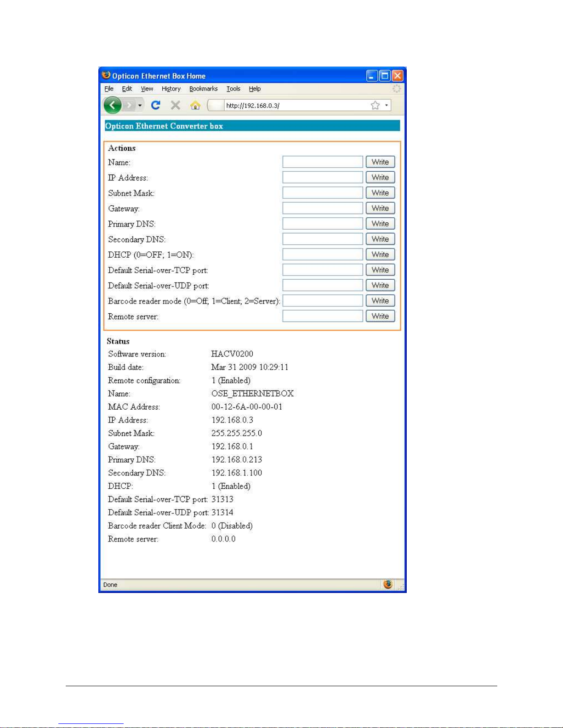Image resolution: width=563 pixels, height=728 pixels.
Task: Minimize the Opticon Ethernet Box window
Action: pos(372,76)
